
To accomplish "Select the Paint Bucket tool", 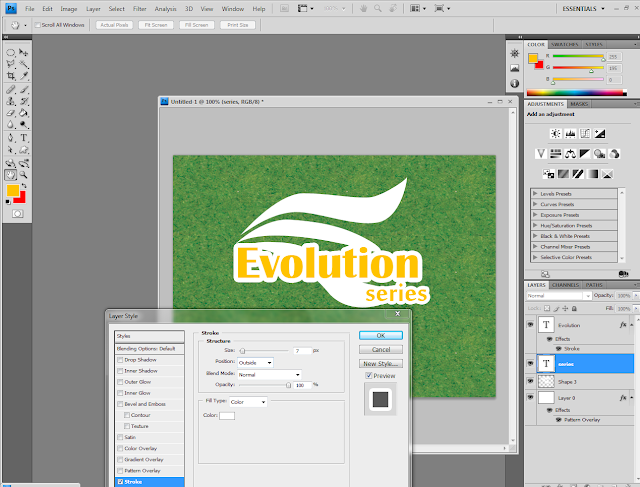I will coord(24,113).
